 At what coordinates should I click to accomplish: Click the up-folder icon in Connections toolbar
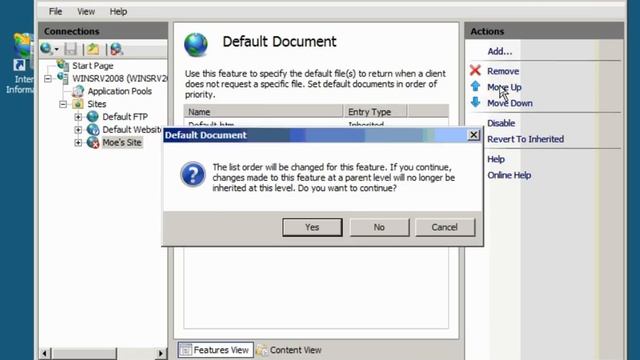93,49
